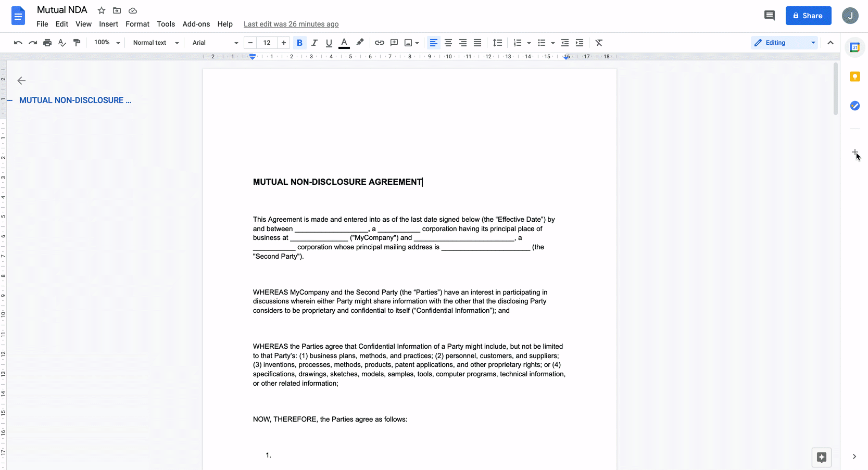Open the Google account avatar
Screen dimensions: 868x470
(850, 16)
